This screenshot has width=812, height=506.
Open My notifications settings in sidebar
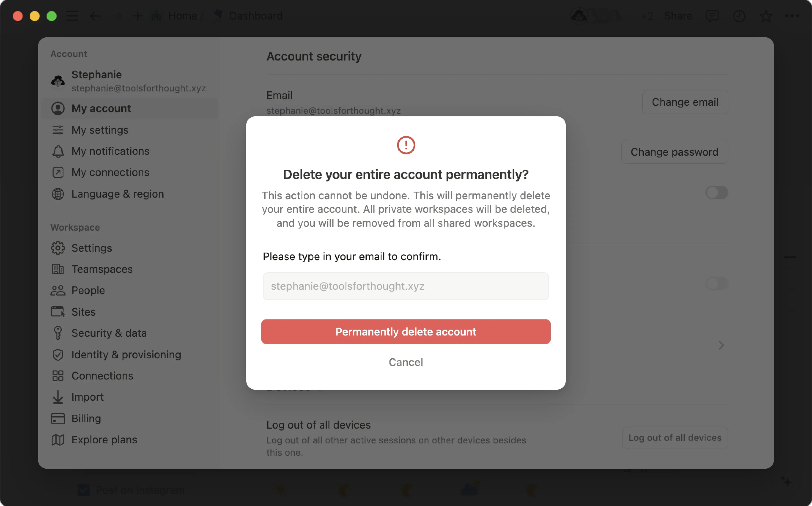pos(110,151)
